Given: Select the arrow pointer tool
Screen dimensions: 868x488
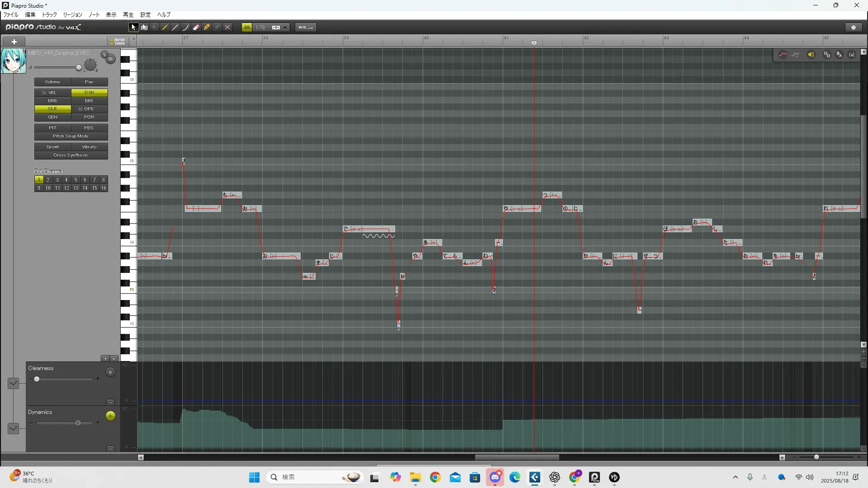Looking at the screenshot, I should (133, 28).
